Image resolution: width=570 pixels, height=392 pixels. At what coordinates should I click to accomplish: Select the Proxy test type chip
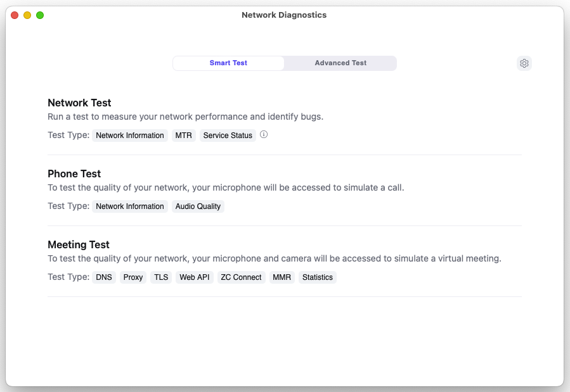pyautogui.click(x=133, y=277)
